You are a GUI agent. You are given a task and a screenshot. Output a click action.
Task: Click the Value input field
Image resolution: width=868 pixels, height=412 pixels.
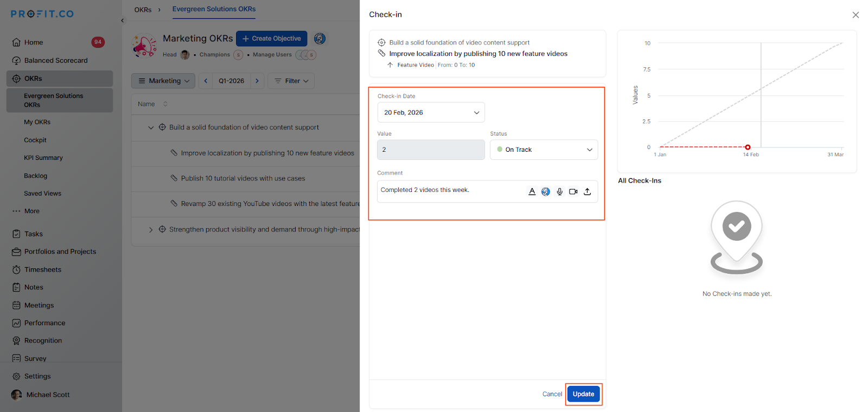click(x=431, y=150)
